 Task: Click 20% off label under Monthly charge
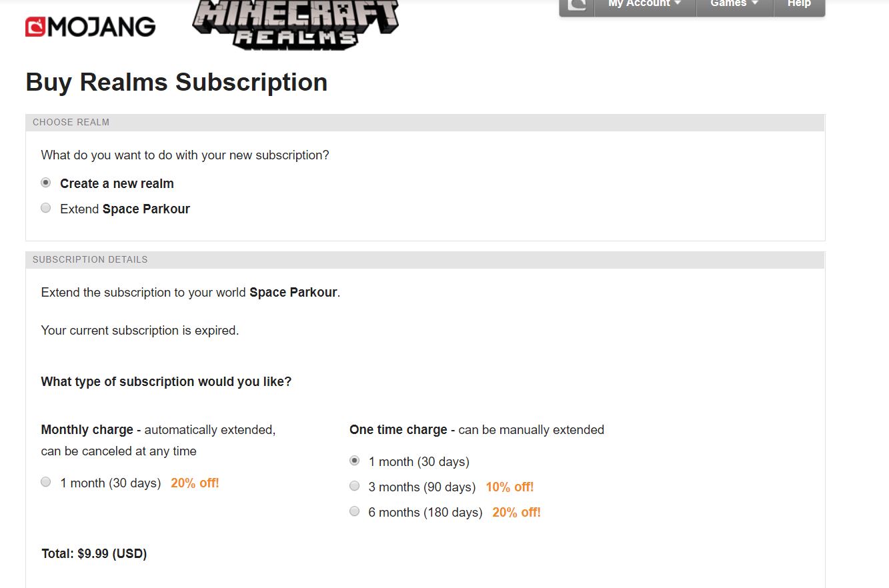(195, 483)
